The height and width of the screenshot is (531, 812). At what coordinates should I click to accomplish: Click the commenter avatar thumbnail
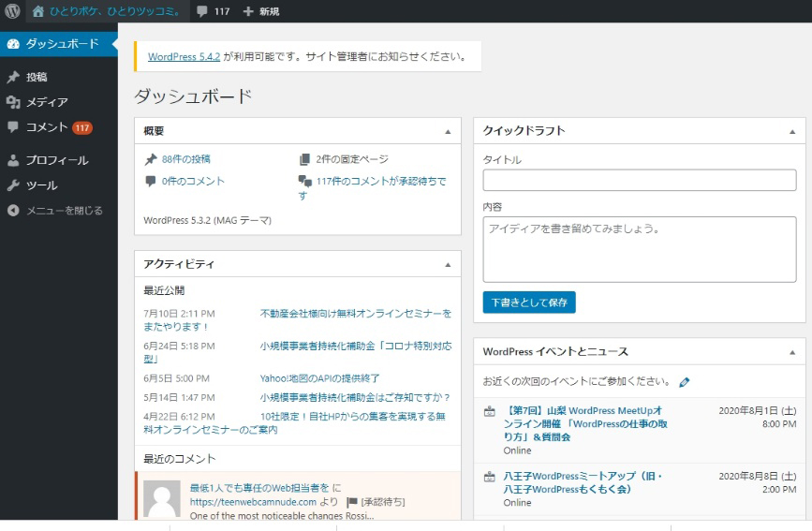(x=162, y=499)
